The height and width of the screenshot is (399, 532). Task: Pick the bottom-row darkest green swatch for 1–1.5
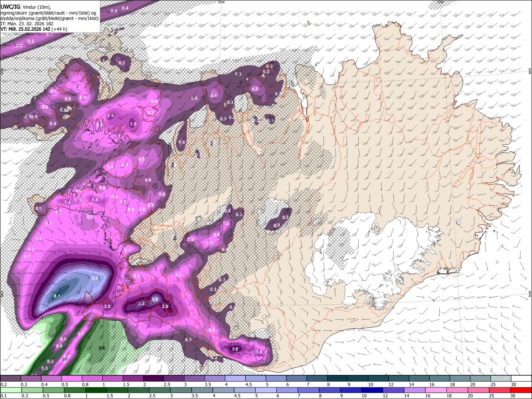click(x=95, y=390)
